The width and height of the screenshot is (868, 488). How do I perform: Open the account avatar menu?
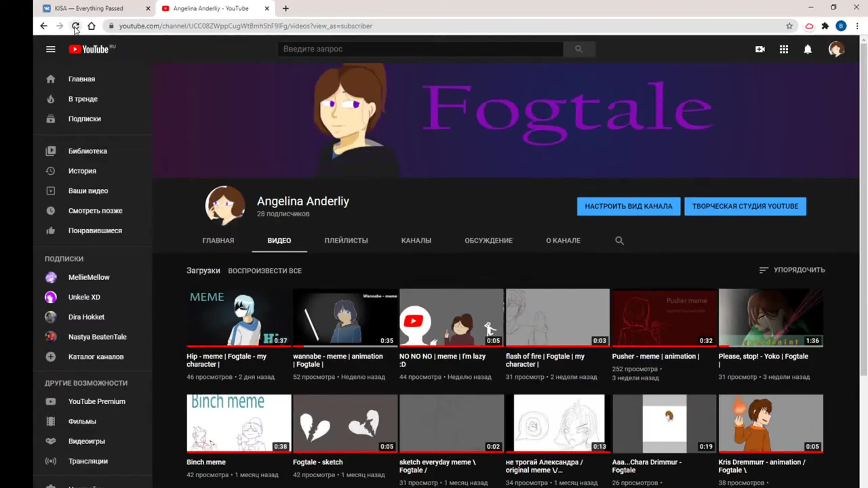pyautogui.click(x=836, y=49)
